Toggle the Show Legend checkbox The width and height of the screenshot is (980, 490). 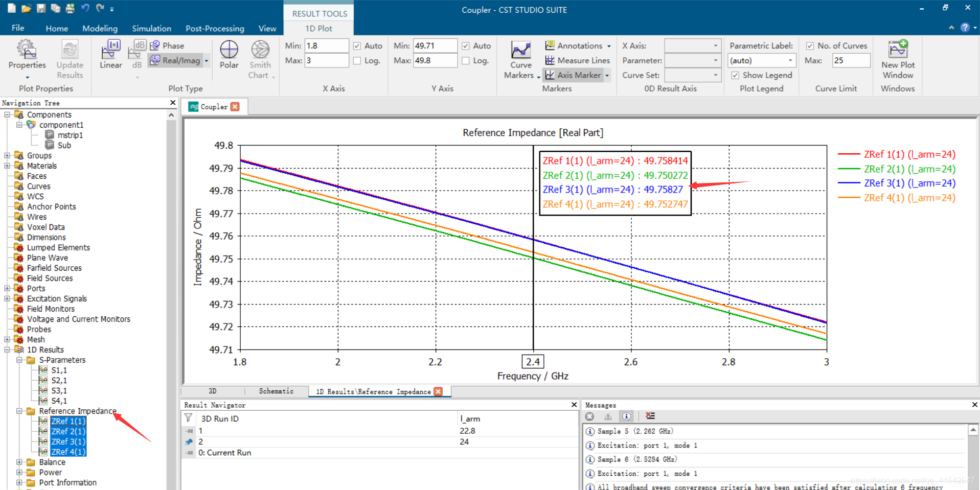735,75
